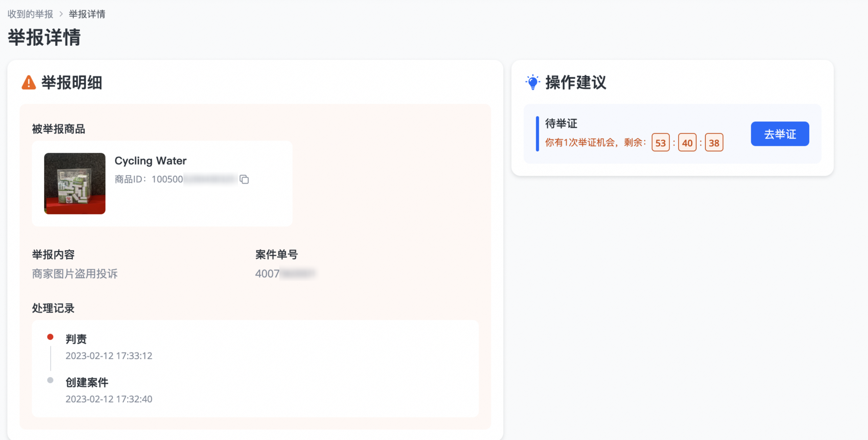
Task: Click the 你有1次举证机会 notice text
Action: [x=595, y=143]
